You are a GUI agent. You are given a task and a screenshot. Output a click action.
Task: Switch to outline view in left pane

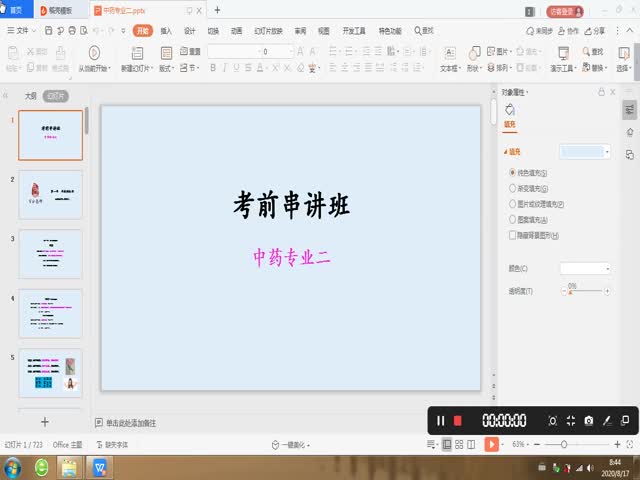31,96
